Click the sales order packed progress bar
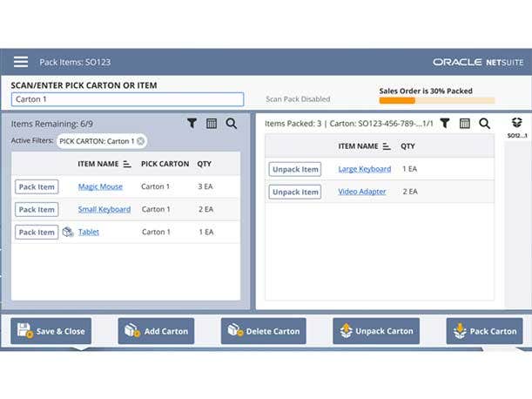 click(436, 100)
